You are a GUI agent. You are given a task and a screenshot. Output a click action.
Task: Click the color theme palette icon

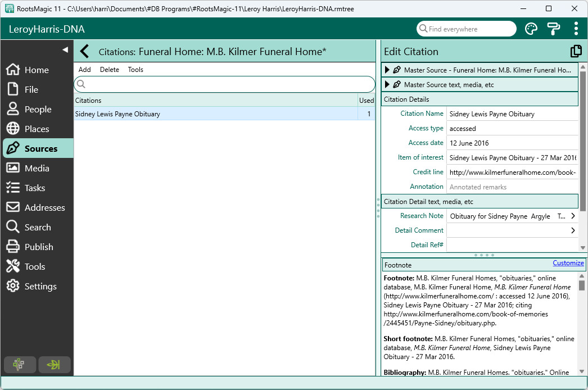[x=531, y=29]
